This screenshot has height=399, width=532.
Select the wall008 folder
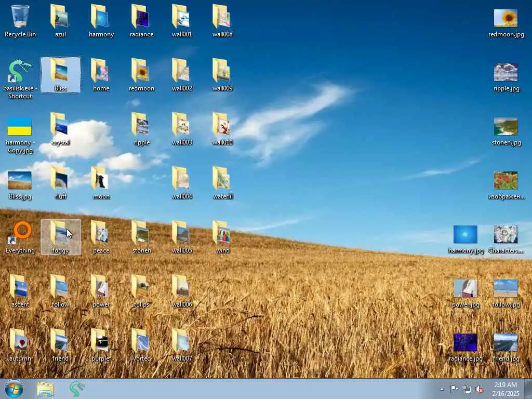222,21
